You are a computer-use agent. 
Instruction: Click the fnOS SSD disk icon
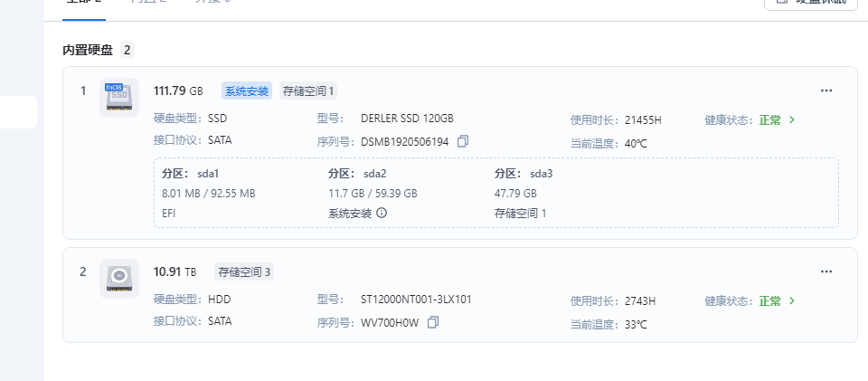coord(119,98)
